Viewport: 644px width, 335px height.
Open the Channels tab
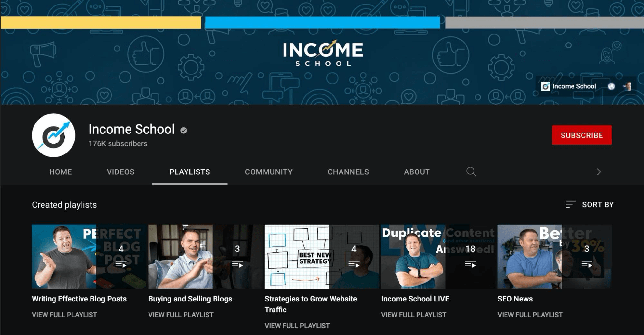pyautogui.click(x=348, y=172)
